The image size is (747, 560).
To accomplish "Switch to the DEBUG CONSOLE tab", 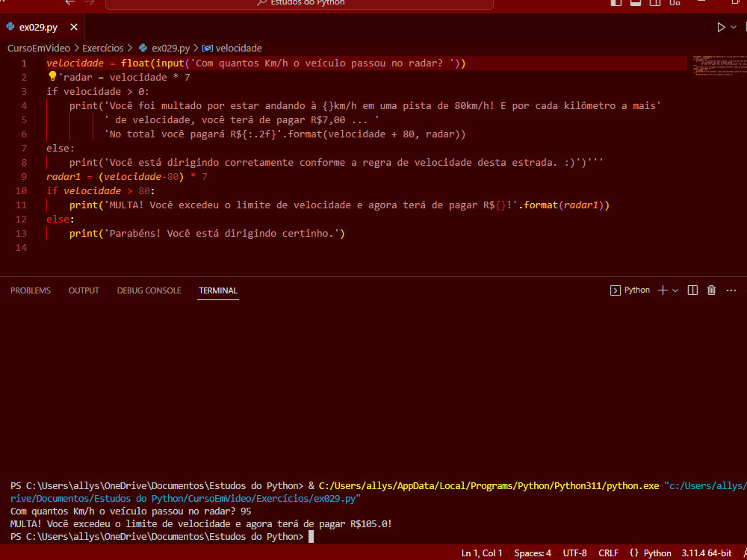I will point(149,290).
